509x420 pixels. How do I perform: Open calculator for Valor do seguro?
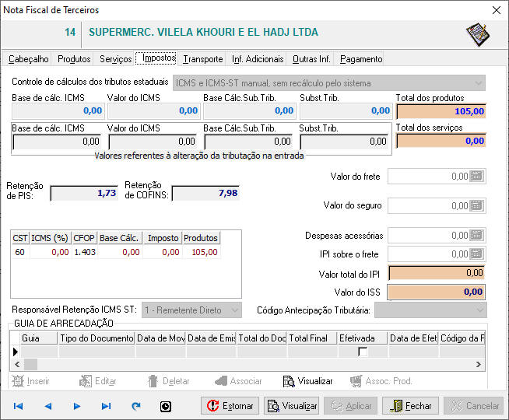[x=476, y=205]
